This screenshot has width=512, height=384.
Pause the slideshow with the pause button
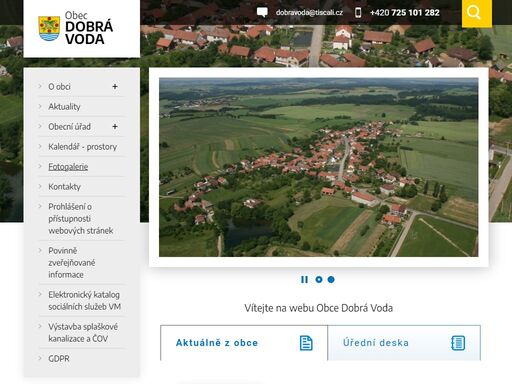point(304,279)
